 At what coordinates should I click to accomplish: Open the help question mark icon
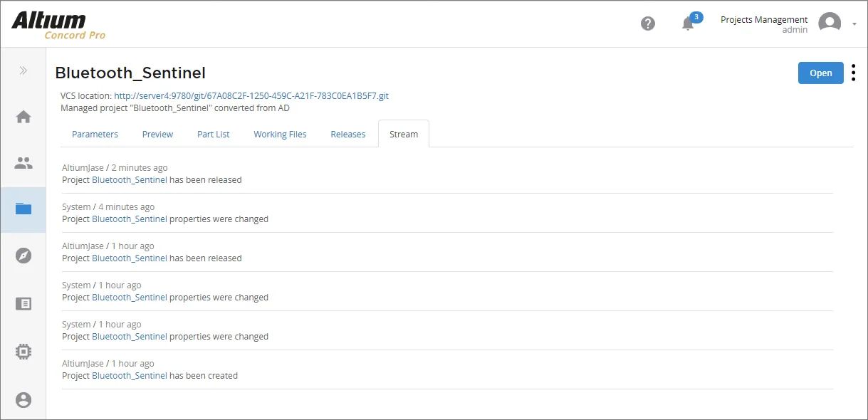(648, 23)
